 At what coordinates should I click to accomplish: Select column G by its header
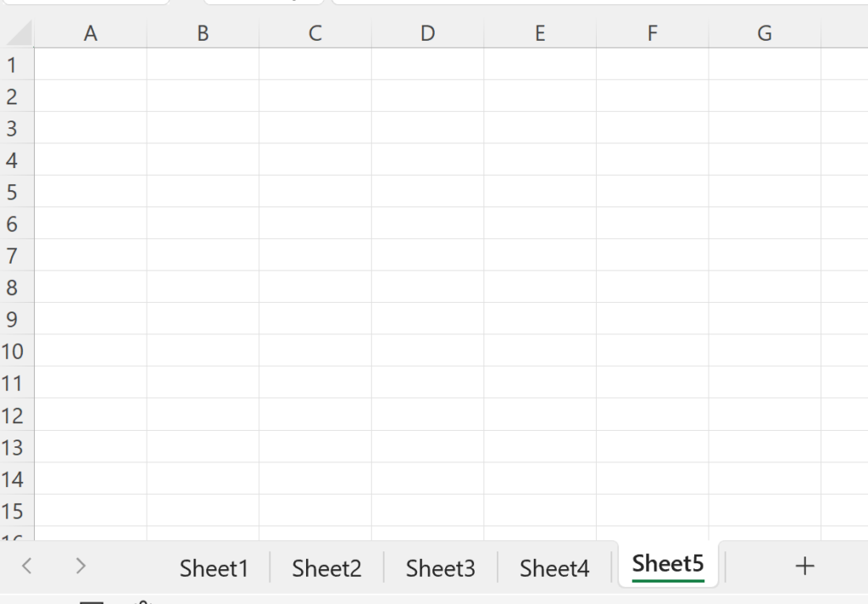click(764, 32)
